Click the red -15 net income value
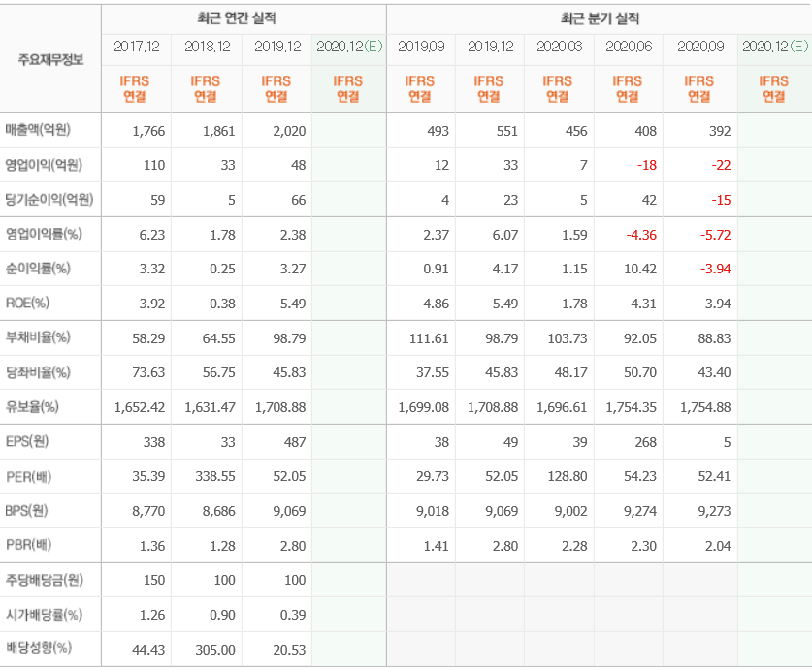This screenshot has height=671, width=812. point(721,200)
